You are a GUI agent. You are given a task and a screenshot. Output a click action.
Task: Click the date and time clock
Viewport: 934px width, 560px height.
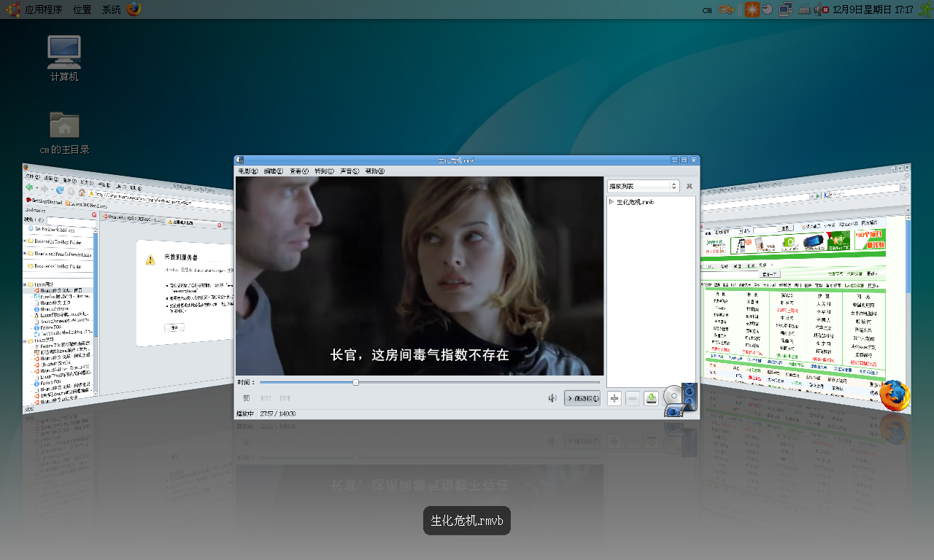click(x=873, y=9)
